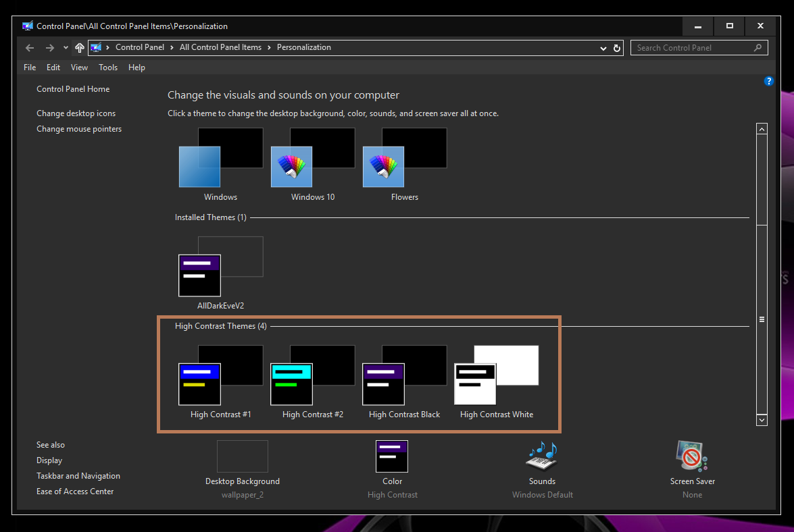Screen dimensions: 794x532
Task: Expand the address bar history dropdown
Action: point(603,48)
